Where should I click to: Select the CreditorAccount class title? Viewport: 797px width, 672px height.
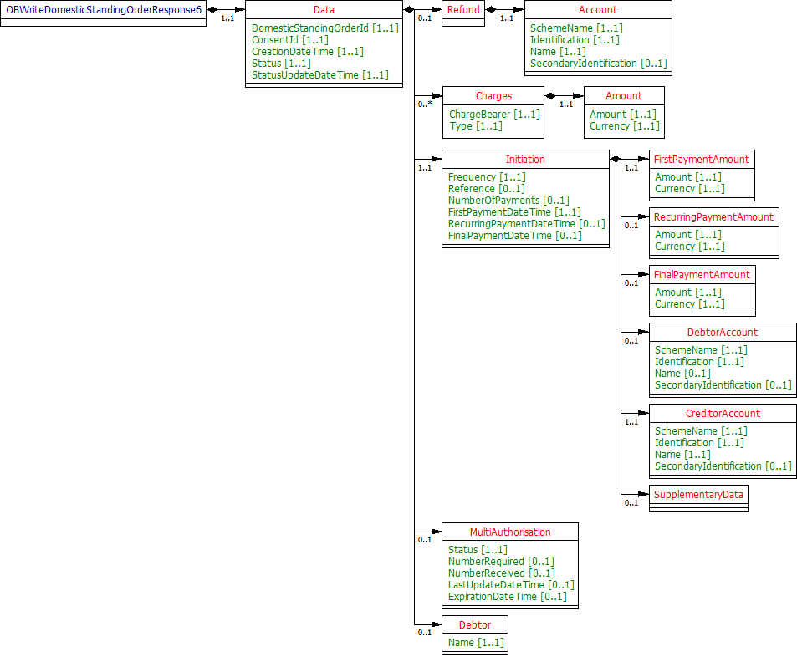point(723,413)
